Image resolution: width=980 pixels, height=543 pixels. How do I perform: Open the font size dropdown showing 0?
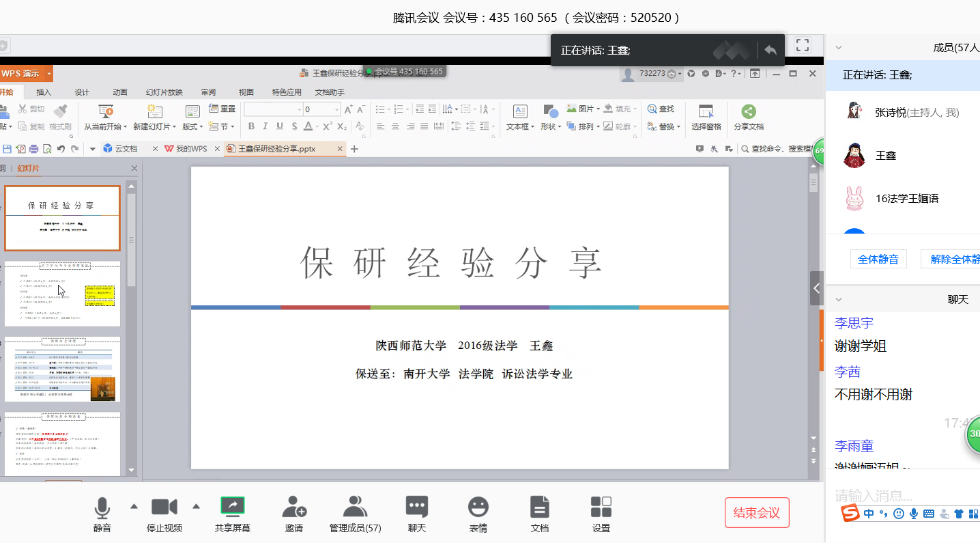click(336, 110)
